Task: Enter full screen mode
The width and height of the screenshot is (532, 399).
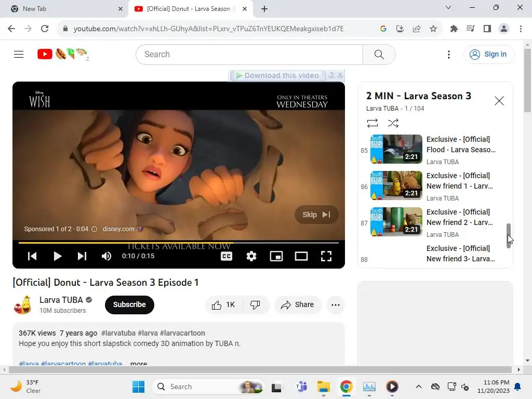Action: click(x=326, y=256)
